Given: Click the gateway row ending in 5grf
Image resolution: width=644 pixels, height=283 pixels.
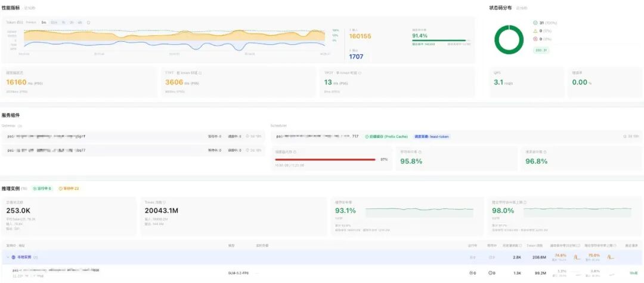Looking at the screenshot, I should pos(134,136).
